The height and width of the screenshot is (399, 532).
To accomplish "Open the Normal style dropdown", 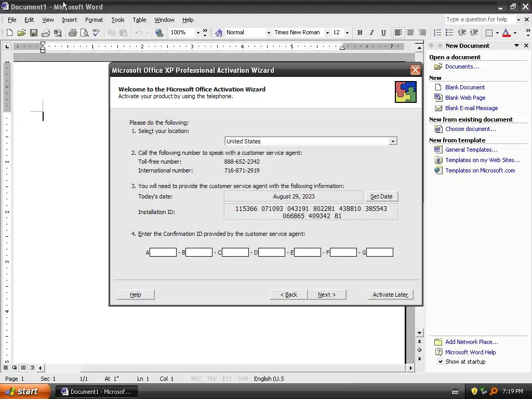I will [269, 33].
